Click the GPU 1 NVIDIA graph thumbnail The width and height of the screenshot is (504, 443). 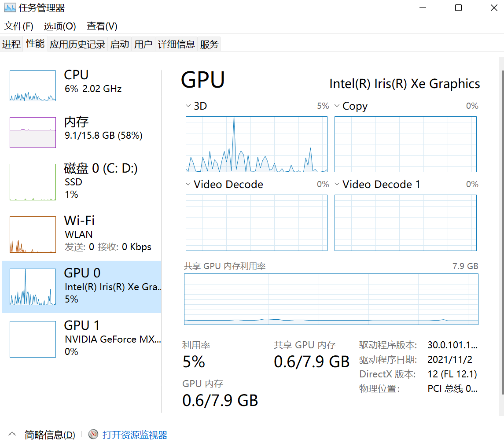click(33, 339)
